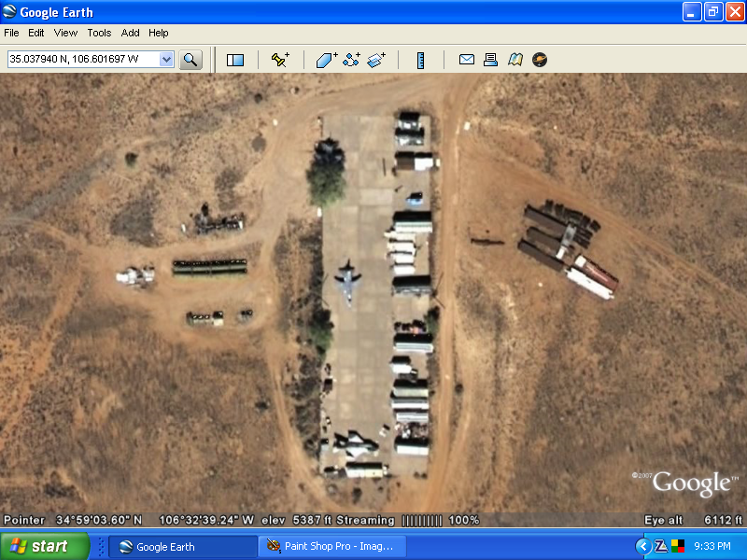Viewport: 747px width, 560px height.
Task: Open the View menu
Action: pyautogui.click(x=65, y=33)
